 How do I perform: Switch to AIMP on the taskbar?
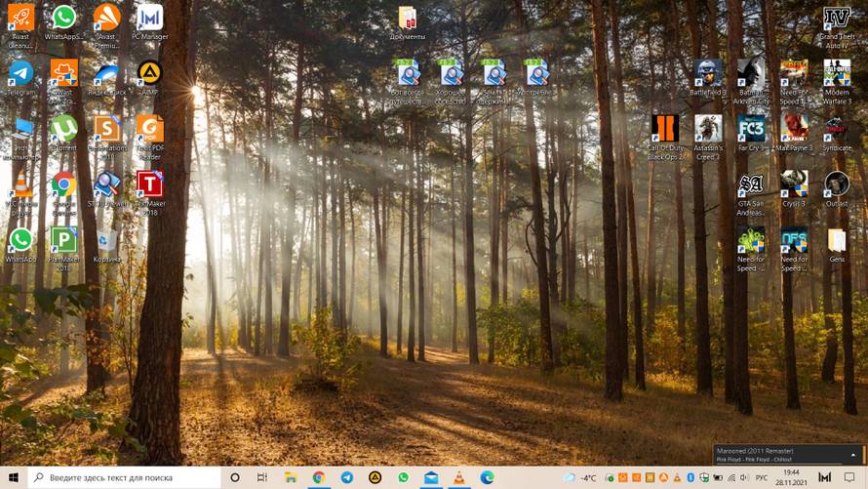pos(375,477)
